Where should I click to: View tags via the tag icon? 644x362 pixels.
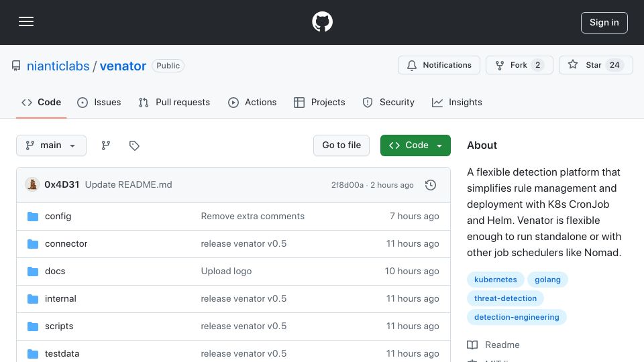tap(134, 145)
